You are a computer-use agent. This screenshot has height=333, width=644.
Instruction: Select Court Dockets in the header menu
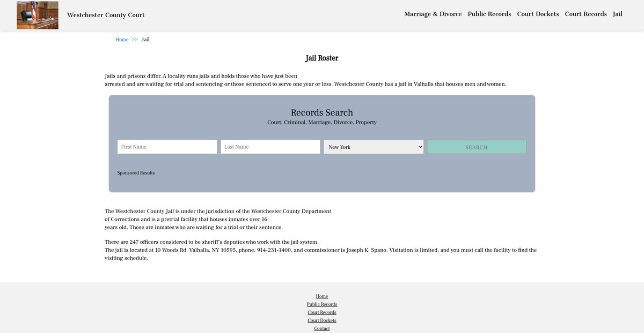[x=538, y=14]
